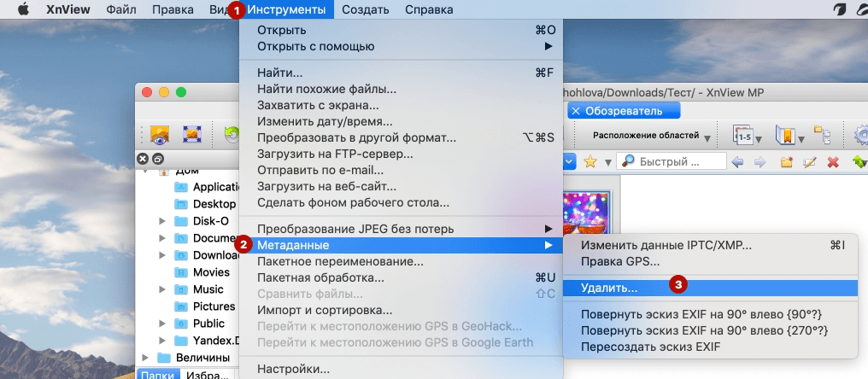The image size is (868, 379).
Task: Click the Pictures folder icon
Action: [x=182, y=306]
